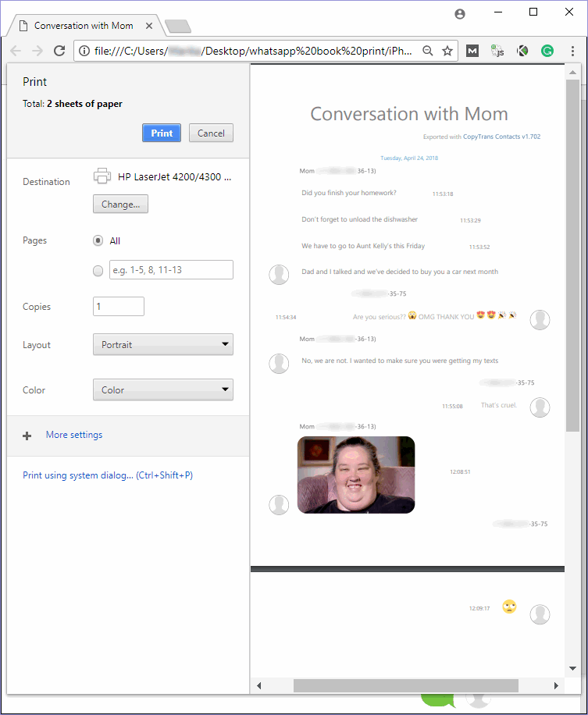Reload the page with the refresh icon
588x715 pixels.
click(59, 51)
